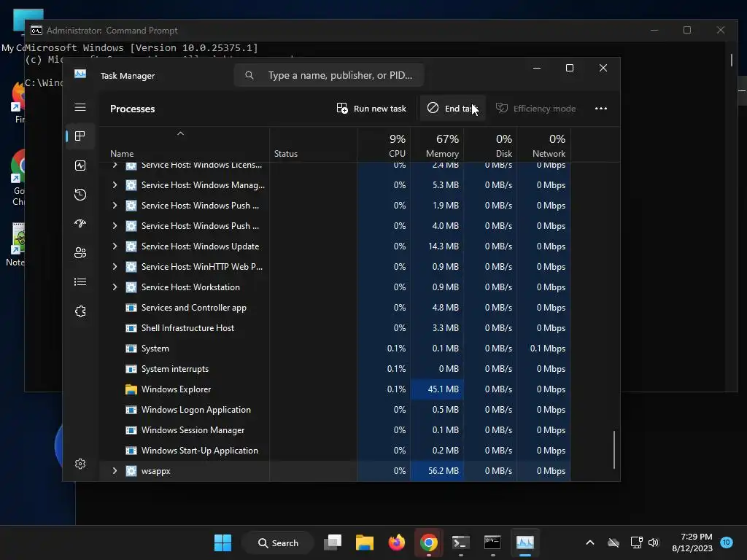This screenshot has width=747, height=560.
Task: Open the more options ellipsis menu
Action: coord(601,109)
